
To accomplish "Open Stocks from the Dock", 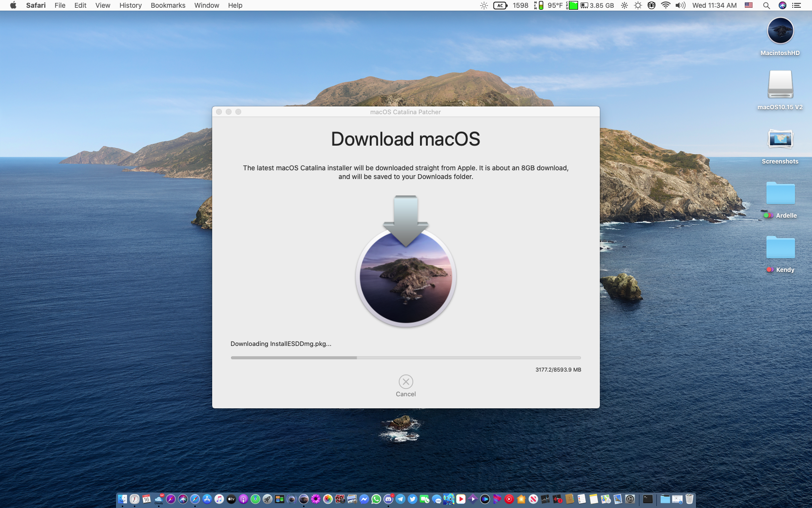I will [545, 499].
